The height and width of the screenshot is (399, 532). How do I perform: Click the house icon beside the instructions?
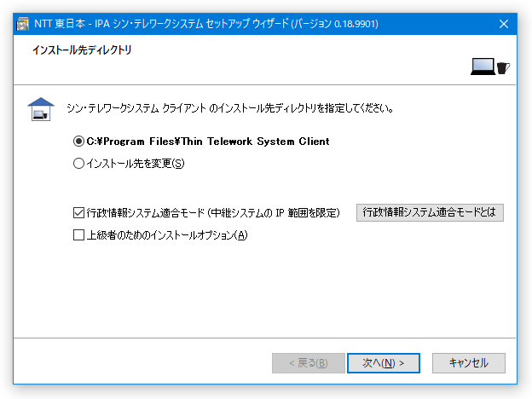(x=41, y=109)
